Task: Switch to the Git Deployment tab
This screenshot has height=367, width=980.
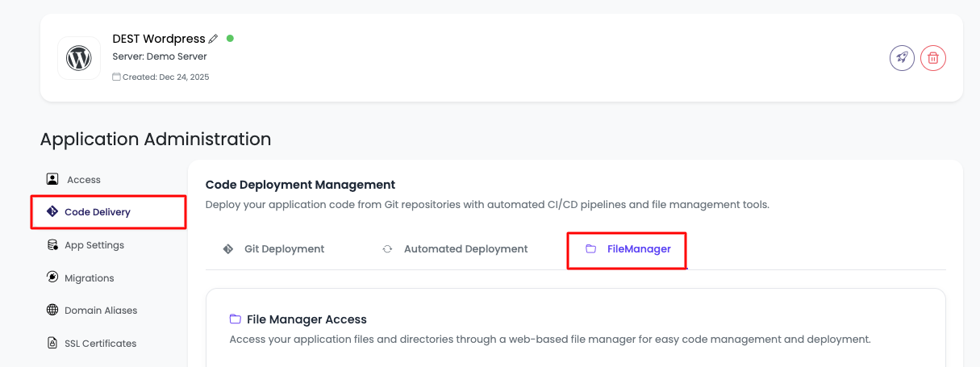Action: coord(273,249)
